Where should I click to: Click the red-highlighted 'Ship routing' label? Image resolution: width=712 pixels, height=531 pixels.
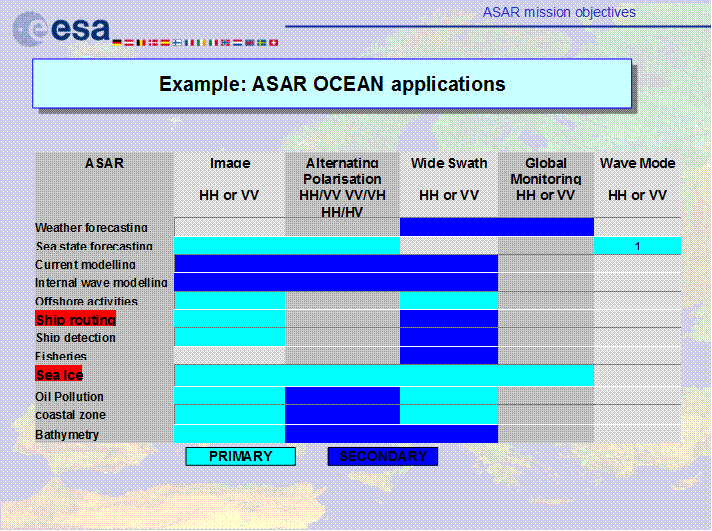pyautogui.click(x=76, y=319)
